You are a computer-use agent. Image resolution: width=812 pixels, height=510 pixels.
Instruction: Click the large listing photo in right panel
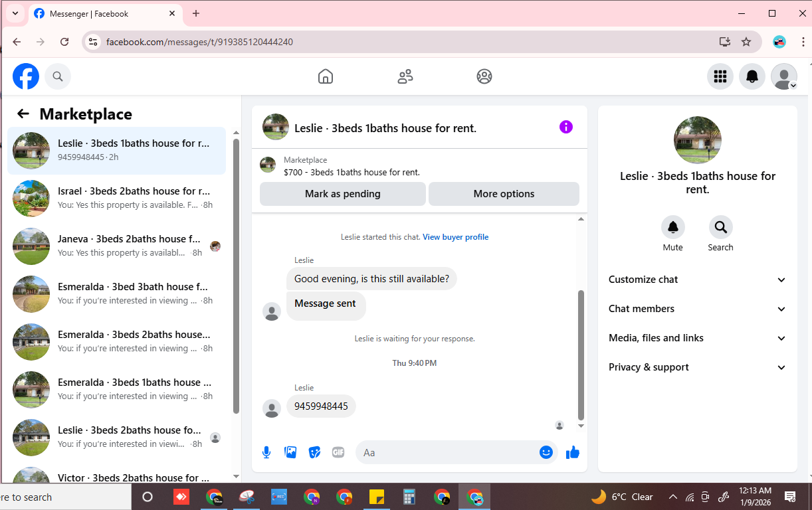[697, 140]
